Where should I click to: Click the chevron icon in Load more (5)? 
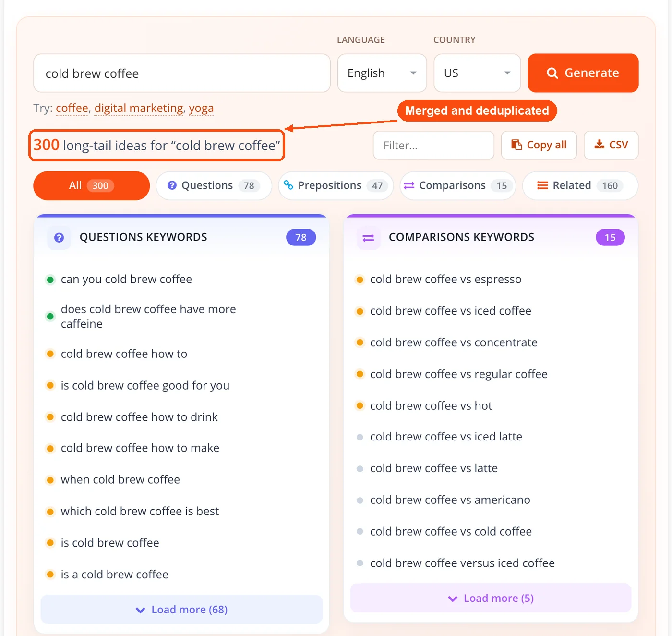point(453,599)
